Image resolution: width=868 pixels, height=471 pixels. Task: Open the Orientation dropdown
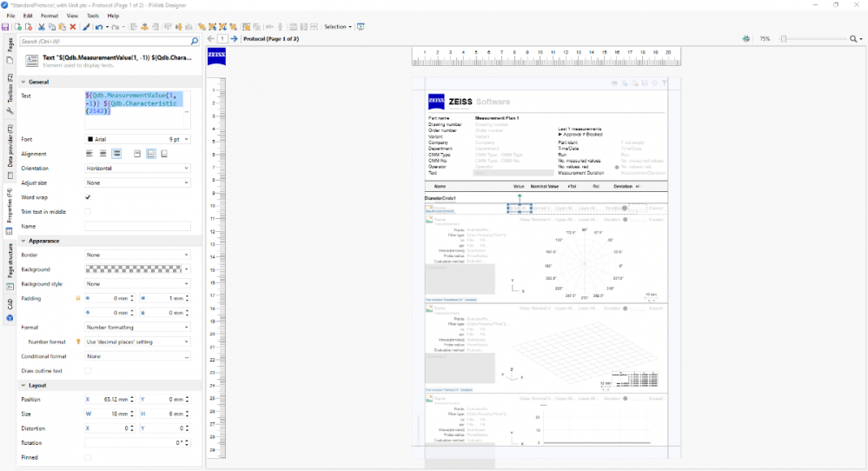tap(137, 169)
